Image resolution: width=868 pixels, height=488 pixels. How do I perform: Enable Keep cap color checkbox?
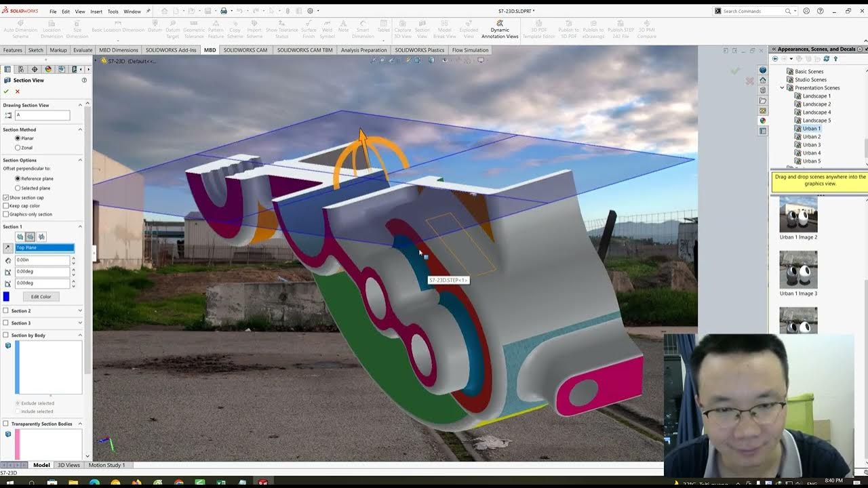tap(6, 206)
